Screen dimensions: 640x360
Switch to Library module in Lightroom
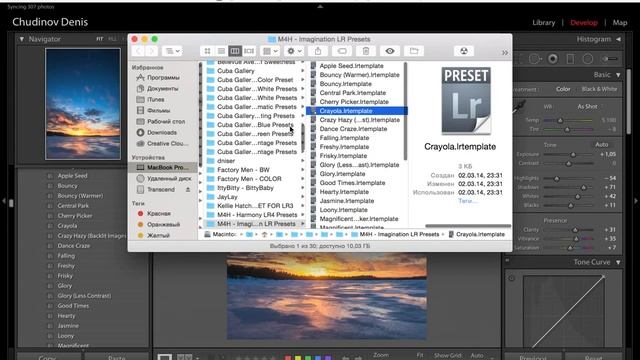click(543, 23)
